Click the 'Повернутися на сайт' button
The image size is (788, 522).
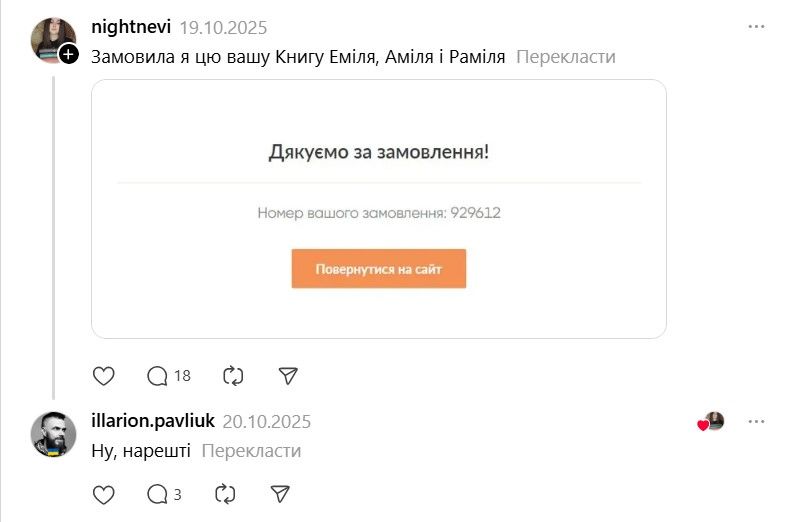(x=378, y=269)
